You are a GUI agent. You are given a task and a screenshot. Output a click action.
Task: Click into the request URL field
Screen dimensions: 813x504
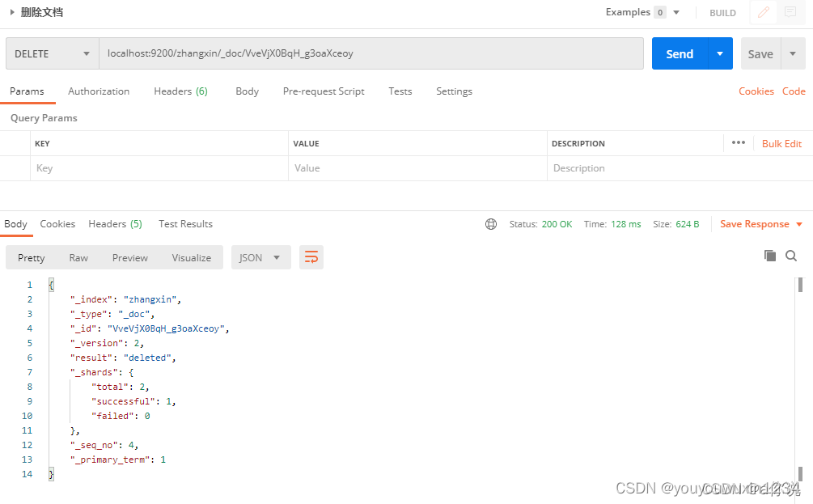click(x=371, y=53)
